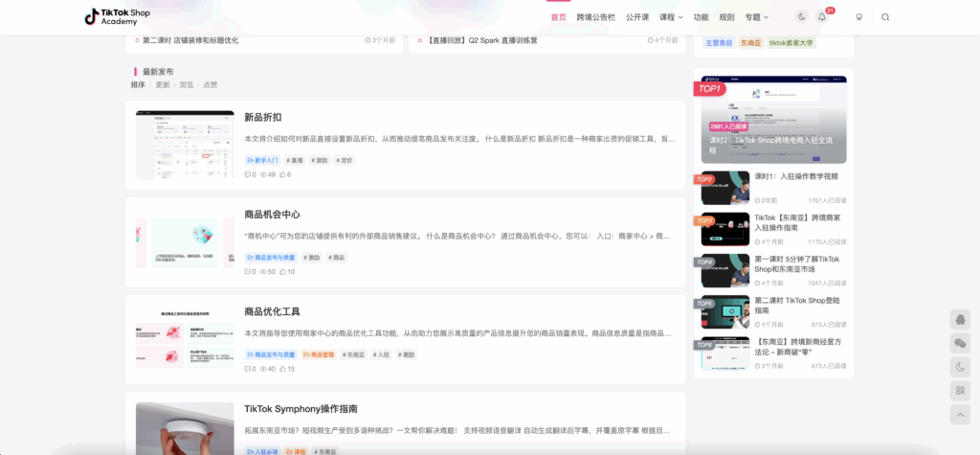Open notifications bell with 21 badge
This screenshot has height=455, width=980.
(x=822, y=17)
